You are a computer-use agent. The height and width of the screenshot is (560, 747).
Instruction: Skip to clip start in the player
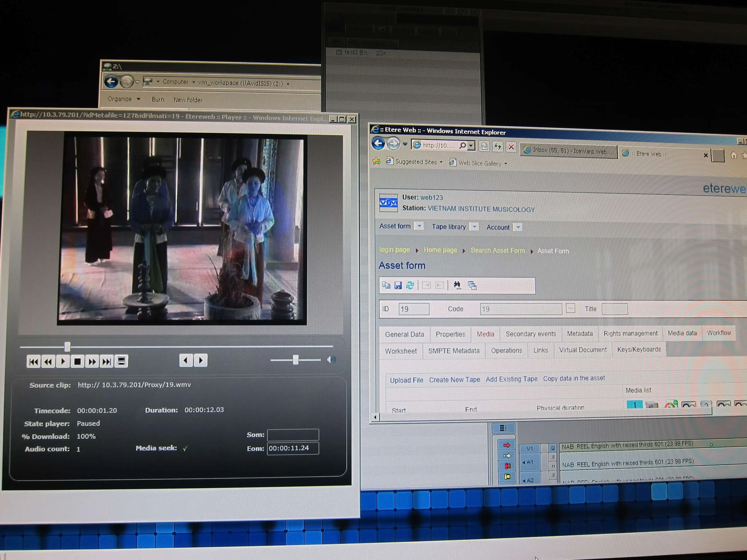(x=33, y=362)
